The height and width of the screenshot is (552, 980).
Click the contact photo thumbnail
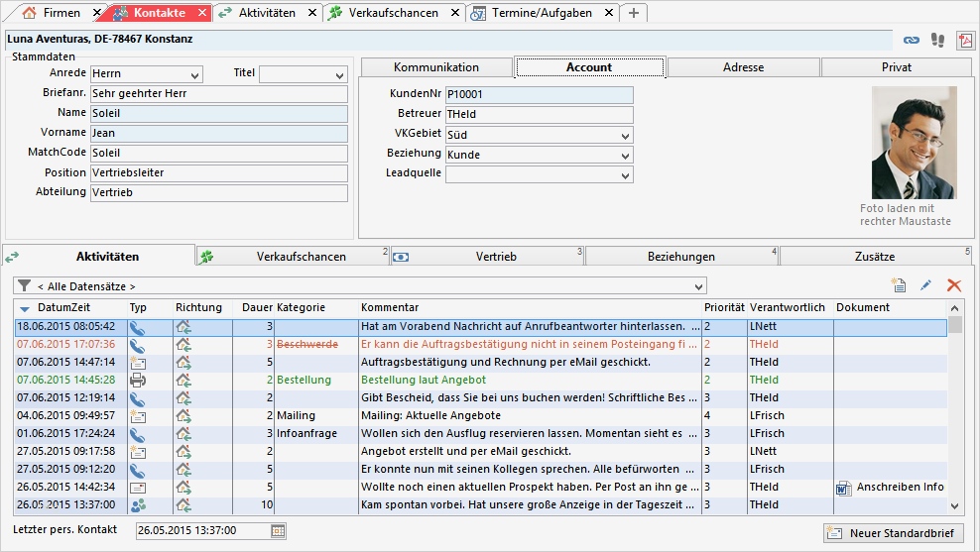[914, 143]
